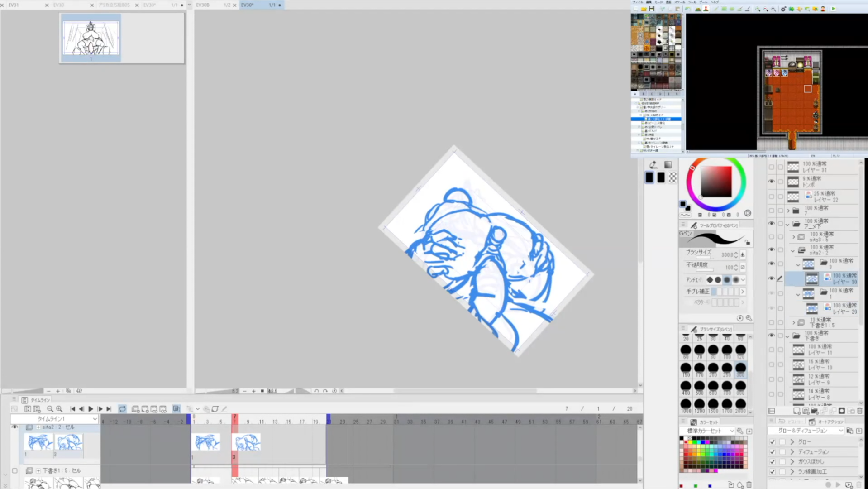This screenshot has height=489, width=868.
Task: Open the タイムライン1 timeline dropdown
Action: [54, 419]
